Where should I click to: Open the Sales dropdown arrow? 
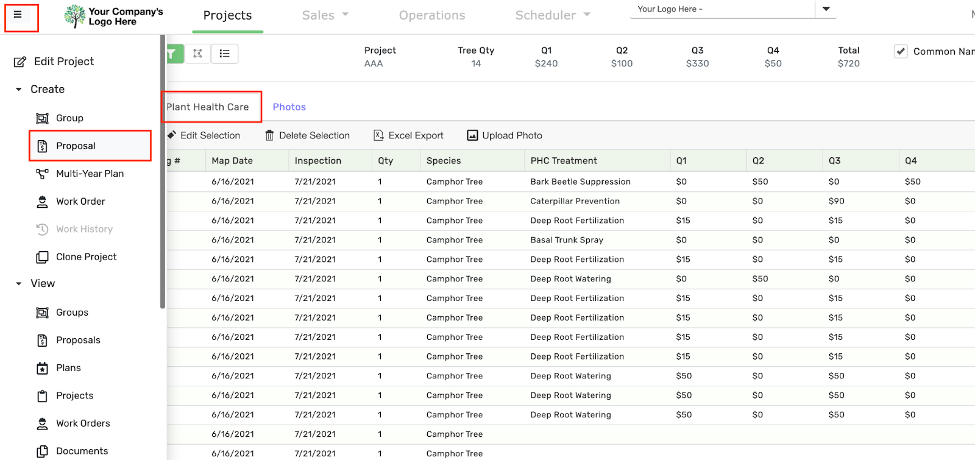[x=345, y=14]
